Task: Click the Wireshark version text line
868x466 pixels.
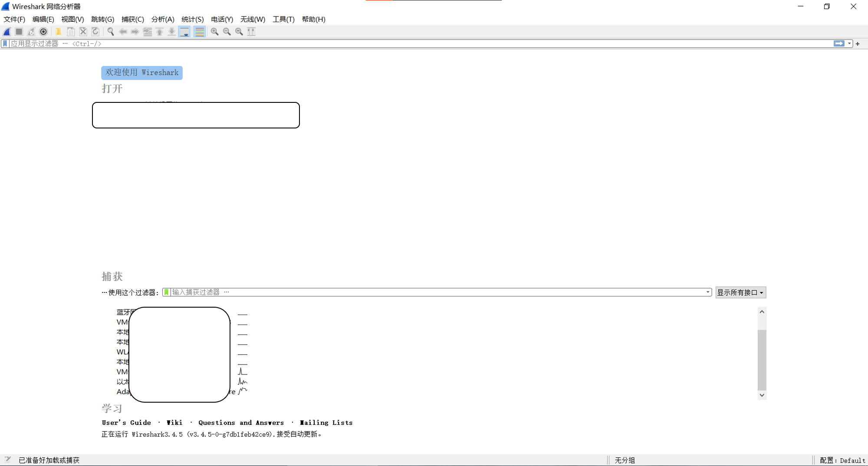Action: click(212, 434)
